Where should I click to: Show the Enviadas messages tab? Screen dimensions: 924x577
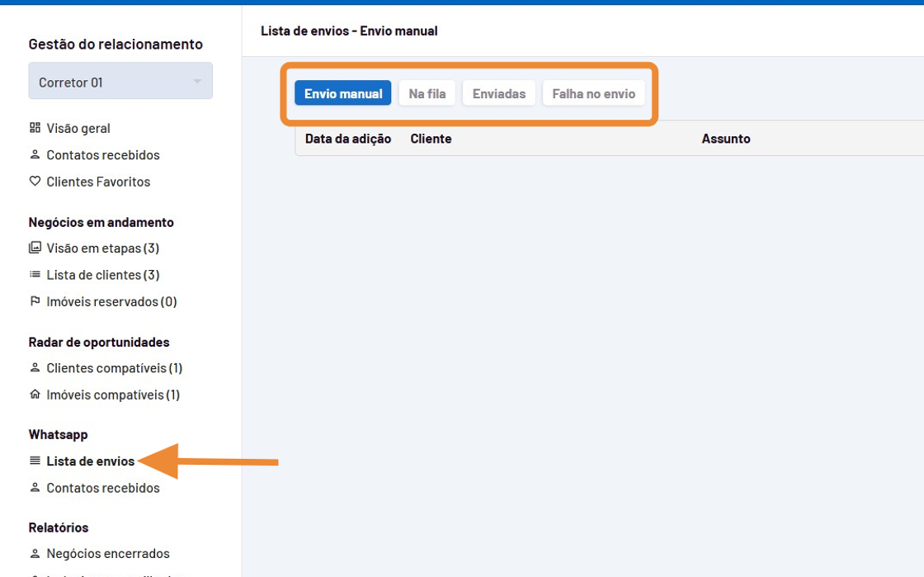498,93
